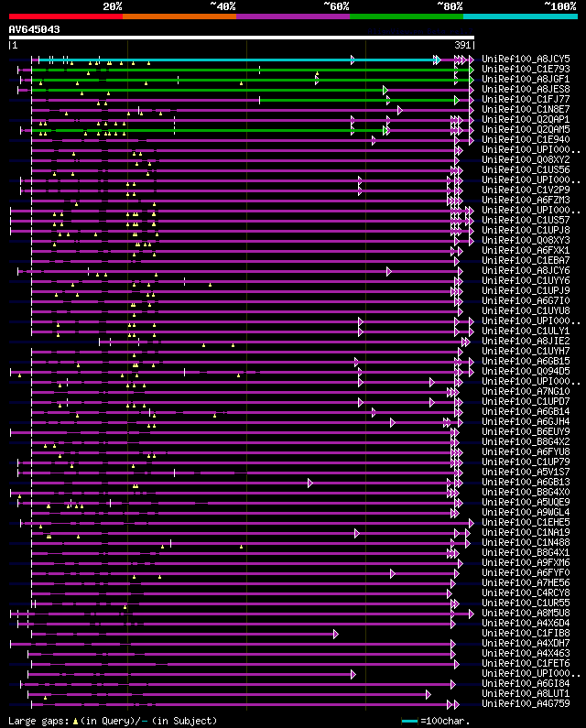
Task: Click the UniRef100_A4XDH7 label
Action: click(x=526, y=644)
